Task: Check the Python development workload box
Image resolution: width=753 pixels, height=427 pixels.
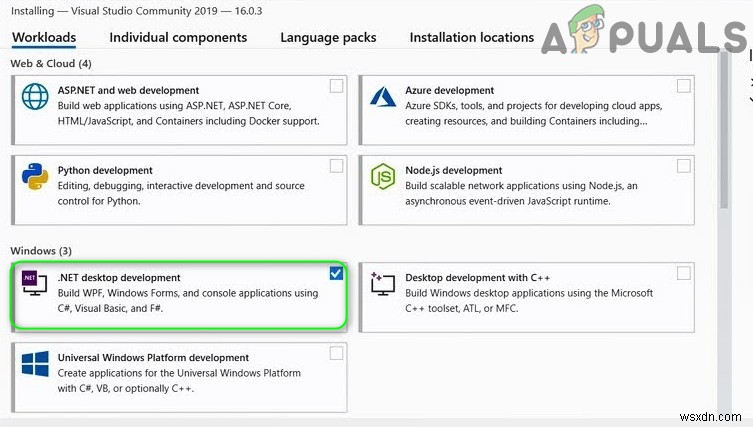Action: point(336,166)
